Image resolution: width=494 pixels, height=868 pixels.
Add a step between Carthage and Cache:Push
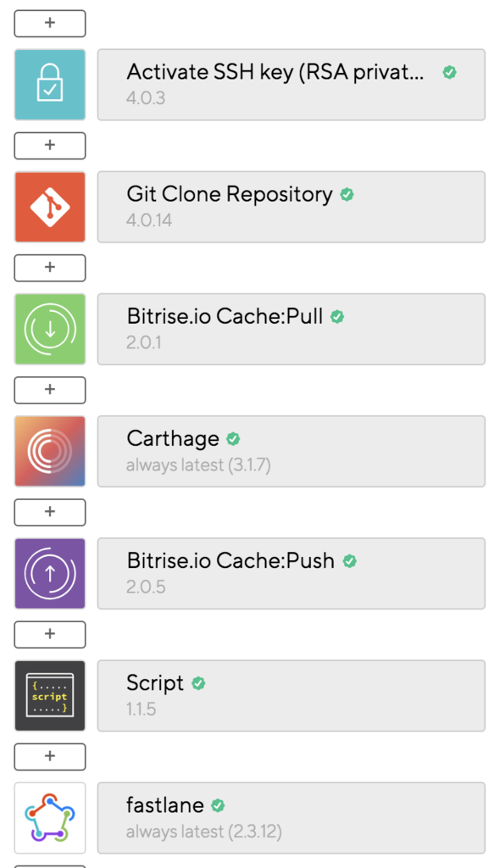coord(50,512)
